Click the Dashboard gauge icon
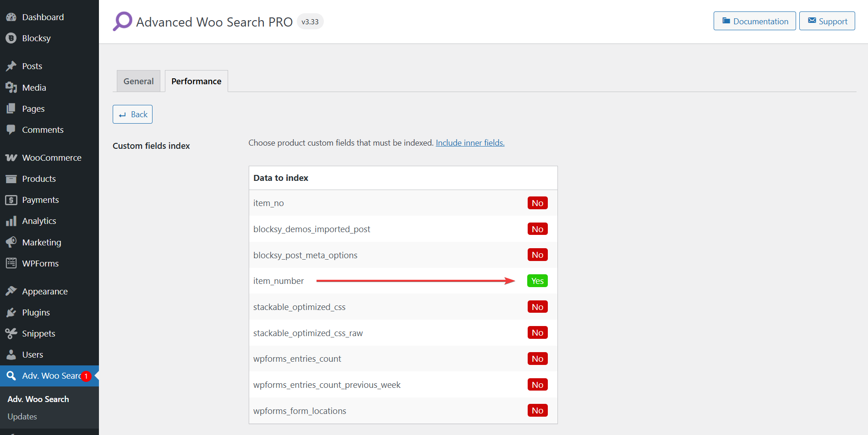868x435 pixels. (x=11, y=17)
